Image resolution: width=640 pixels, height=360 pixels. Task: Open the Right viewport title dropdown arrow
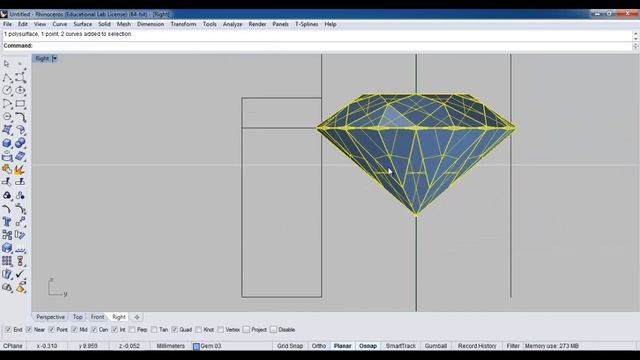[54, 59]
